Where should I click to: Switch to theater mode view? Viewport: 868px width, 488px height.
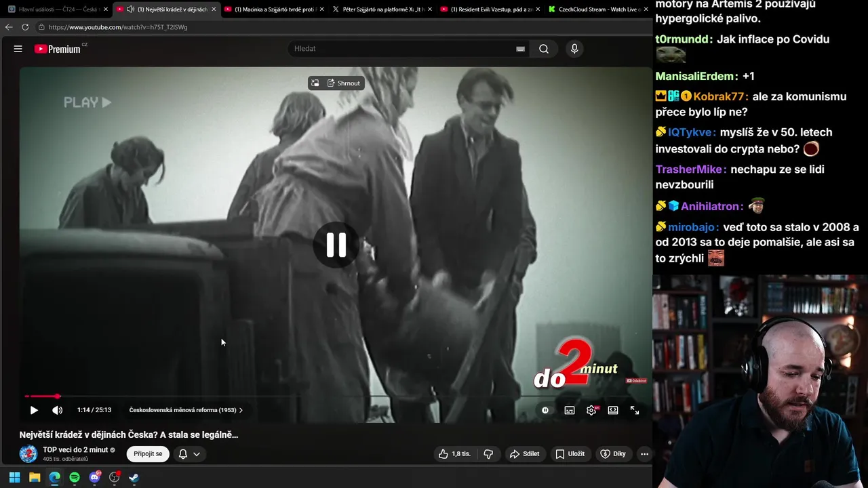pos(613,410)
